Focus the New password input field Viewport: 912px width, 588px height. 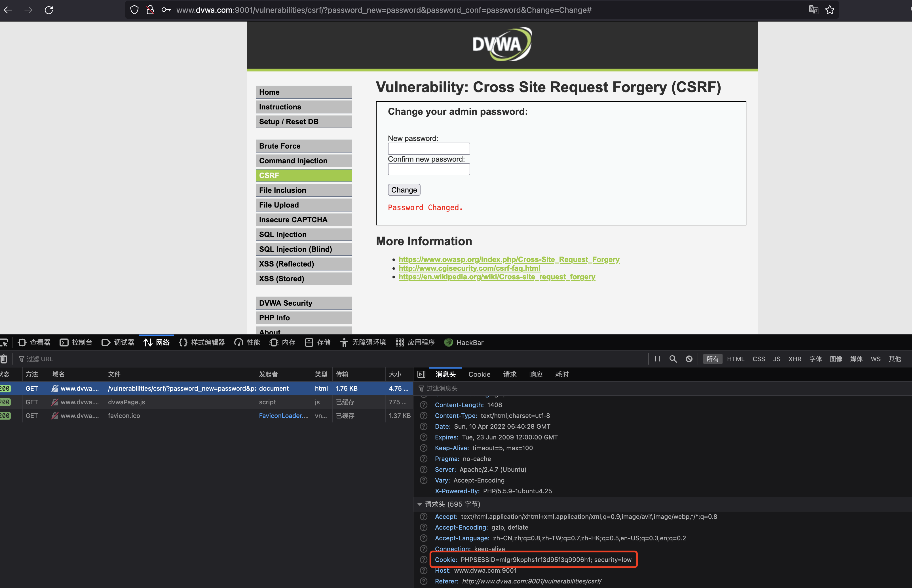pos(429,149)
